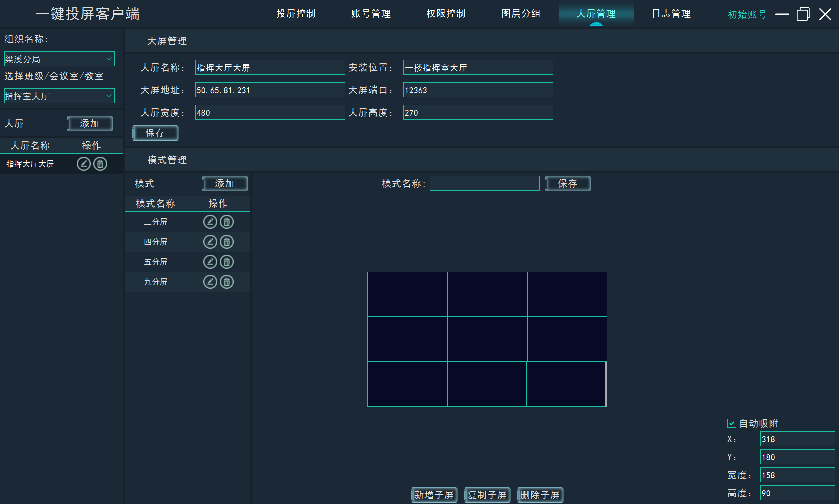Select the 指挥大厅大屏 row
Viewport: 839px width, 504px height.
tap(61, 164)
